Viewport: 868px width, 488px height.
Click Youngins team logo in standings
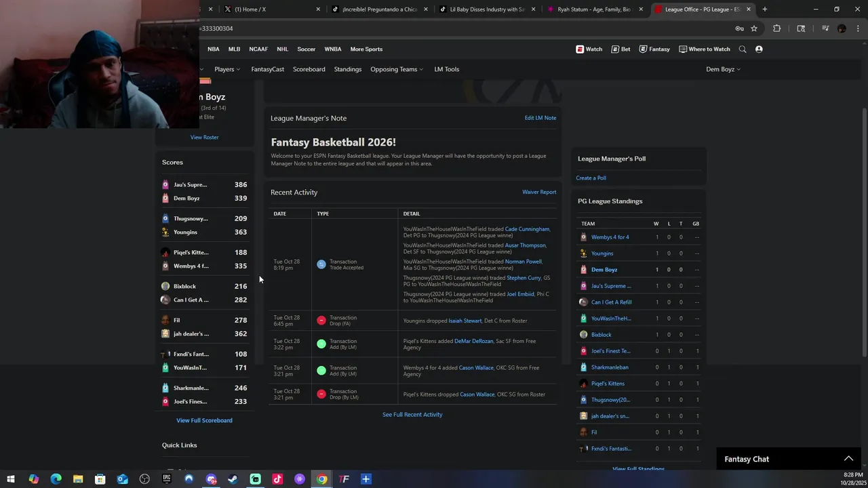583,253
